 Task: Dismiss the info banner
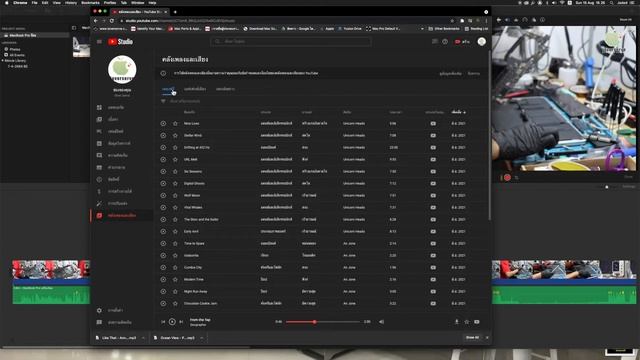pyautogui.click(x=473, y=73)
